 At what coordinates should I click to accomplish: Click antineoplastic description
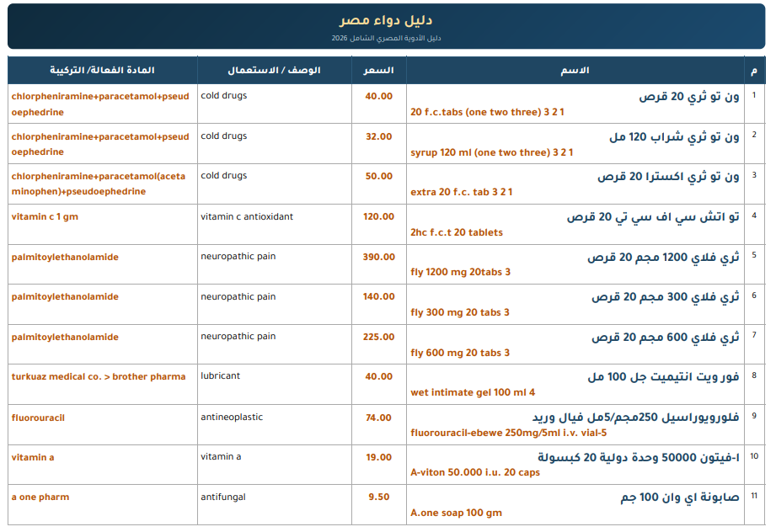click(232, 418)
